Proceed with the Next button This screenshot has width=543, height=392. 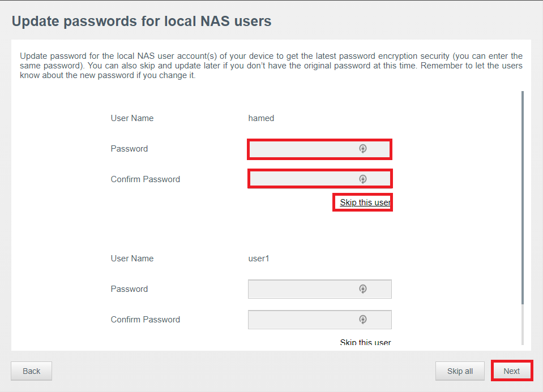pyautogui.click(x=511, y=371)
